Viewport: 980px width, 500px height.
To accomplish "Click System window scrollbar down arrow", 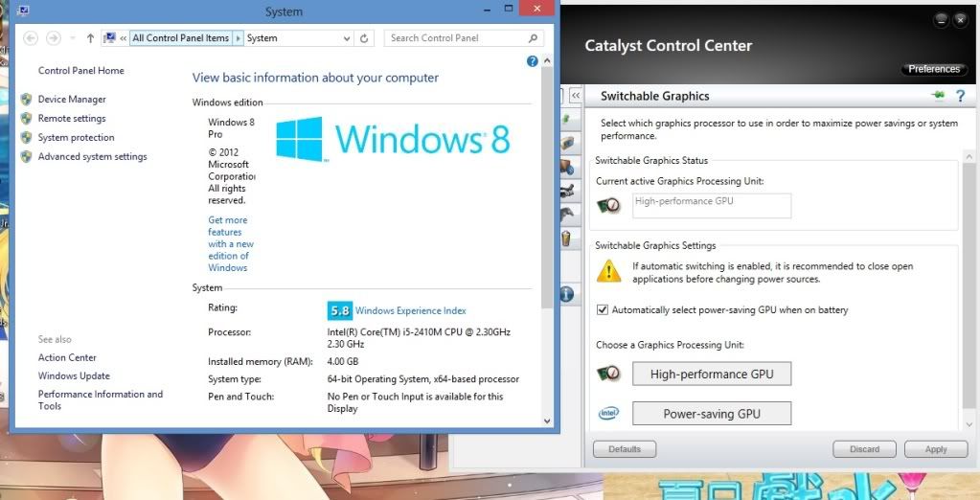I will [548, 421].
